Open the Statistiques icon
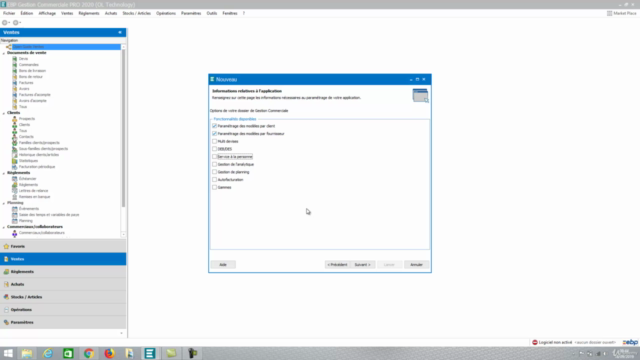This screenshot has width=640, height=360. click(15, 161)
